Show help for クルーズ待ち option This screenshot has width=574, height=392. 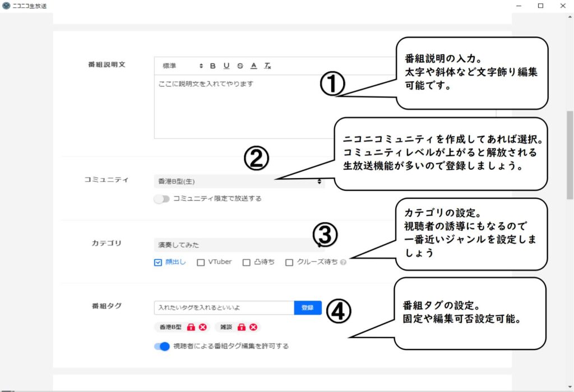[x=343, y=262]
